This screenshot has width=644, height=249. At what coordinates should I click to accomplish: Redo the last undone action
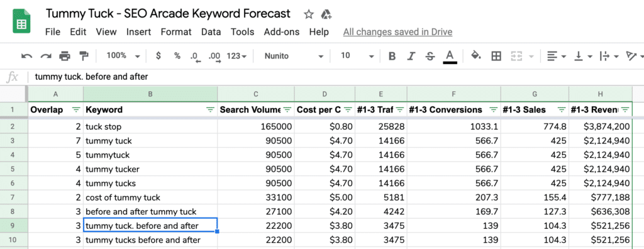click(x=45, y=56)
